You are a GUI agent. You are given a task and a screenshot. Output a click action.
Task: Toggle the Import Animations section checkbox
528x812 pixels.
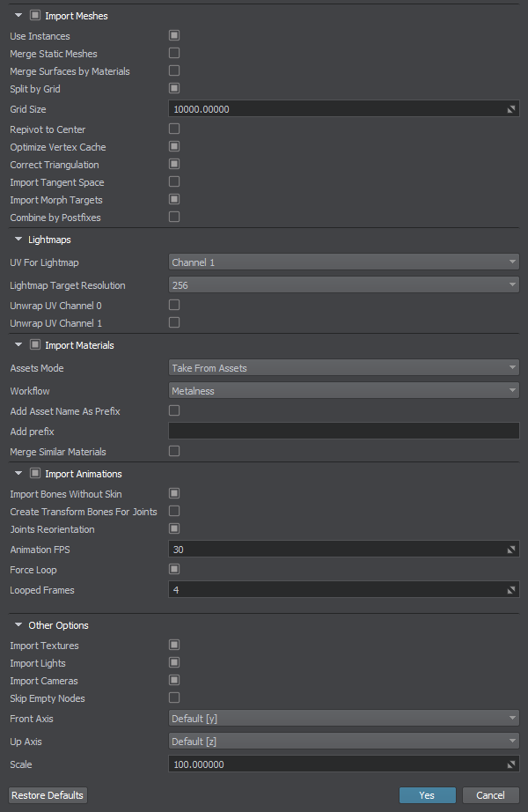(35, 473)
